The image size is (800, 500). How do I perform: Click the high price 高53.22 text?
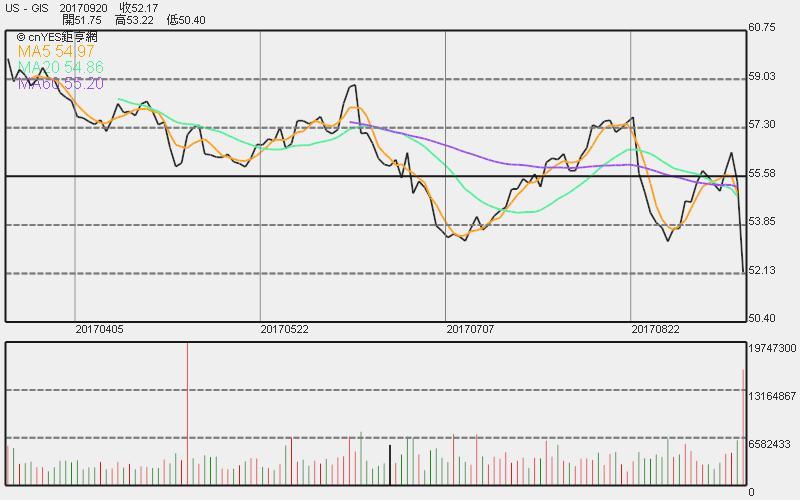click(134, 20)
